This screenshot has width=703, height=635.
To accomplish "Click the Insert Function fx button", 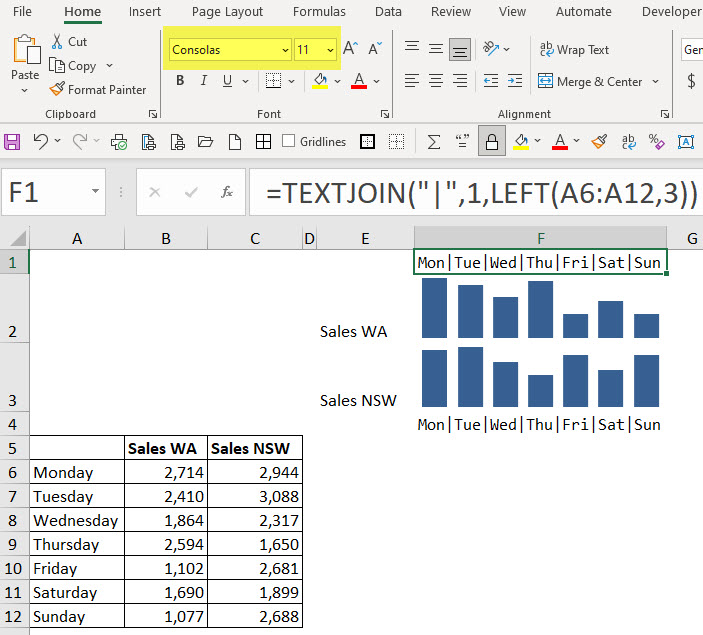I will [x=227, y=191].
